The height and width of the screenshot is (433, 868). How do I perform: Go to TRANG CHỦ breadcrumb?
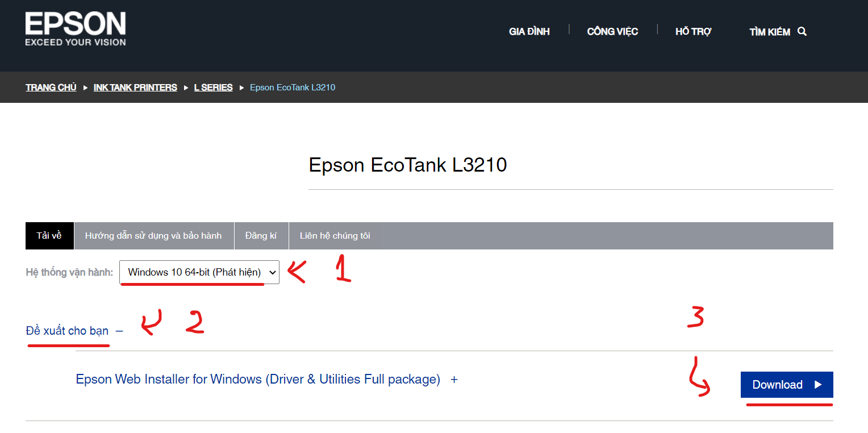click(51, 88)
